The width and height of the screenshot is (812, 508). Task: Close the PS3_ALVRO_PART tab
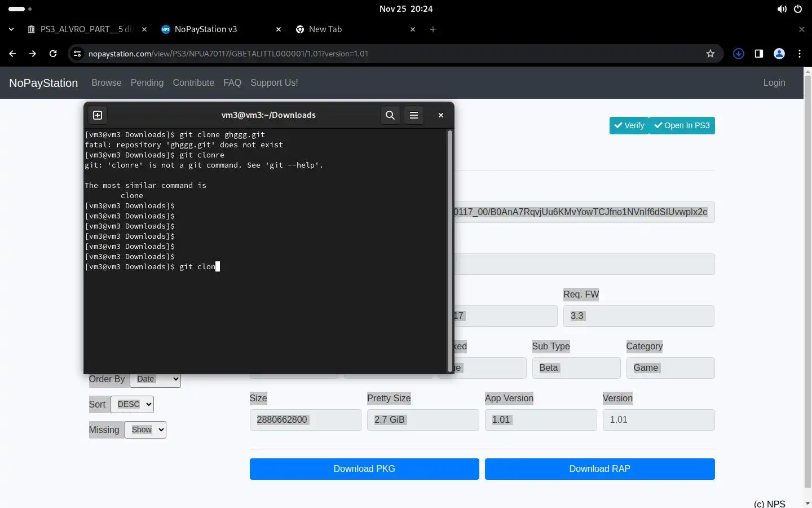click(144, 29)
